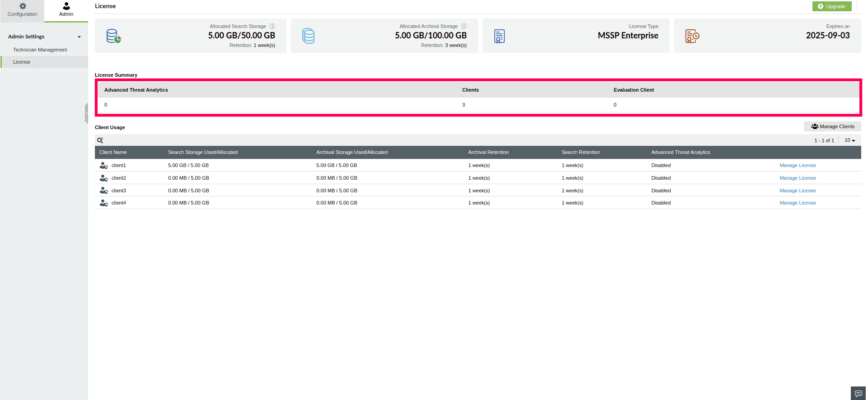Open Manage License for client2
Viewport: 868px width, 400px height.
[x=798, y=178]
